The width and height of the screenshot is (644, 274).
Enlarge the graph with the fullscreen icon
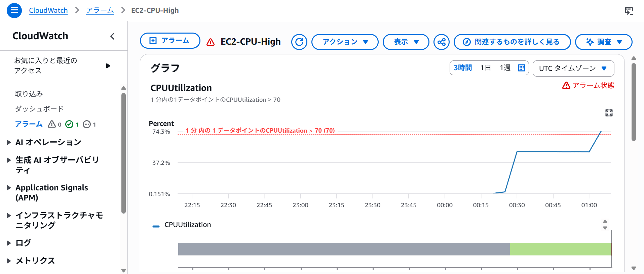click(609, 113)
